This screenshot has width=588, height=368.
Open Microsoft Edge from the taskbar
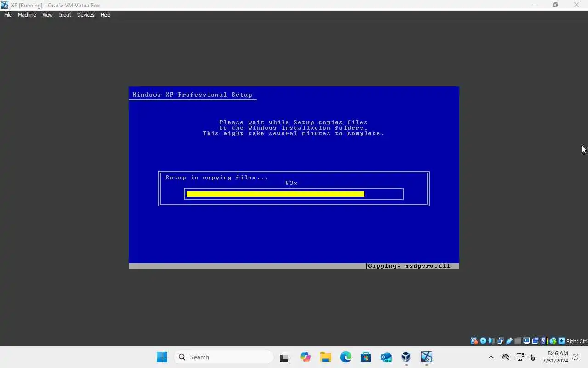click(345, 357)
